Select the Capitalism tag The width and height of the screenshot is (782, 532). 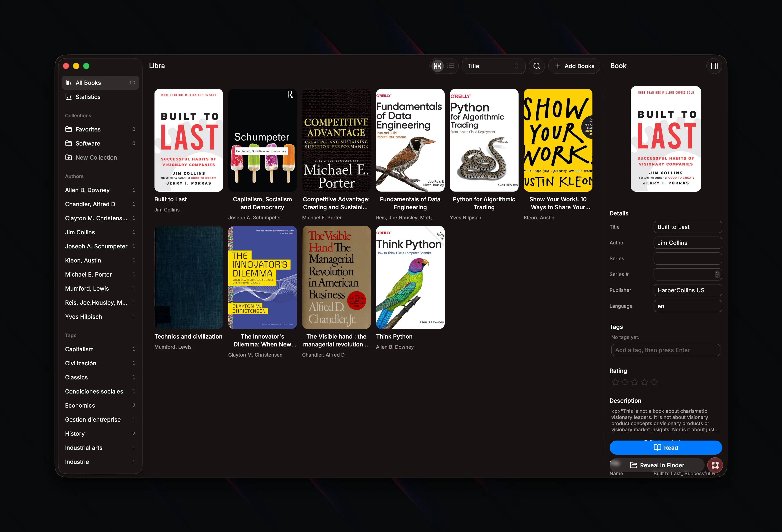pos(100,349)
